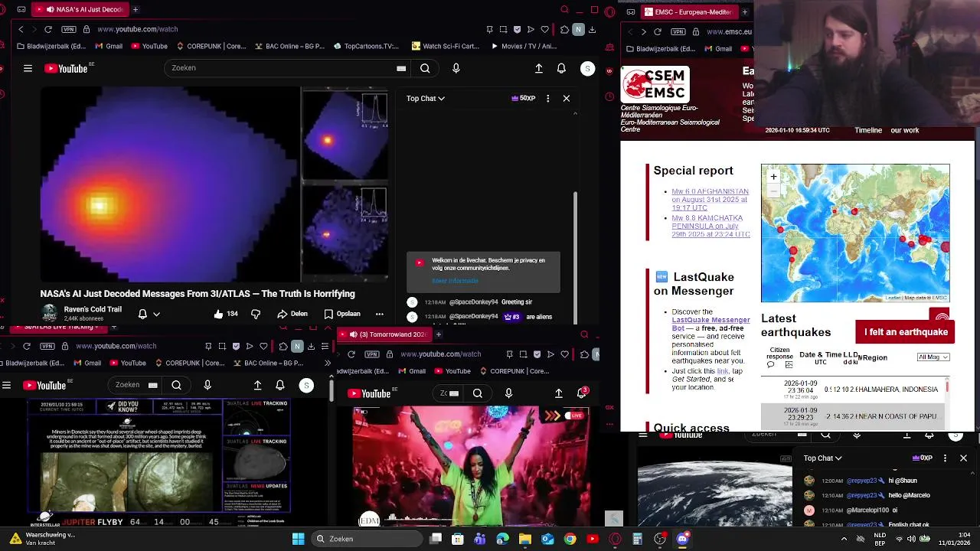Switch to the 'NASA's AI Just Decode' browser tab
Viewport: 980px width, 551px height.
[x=80, y=9]
